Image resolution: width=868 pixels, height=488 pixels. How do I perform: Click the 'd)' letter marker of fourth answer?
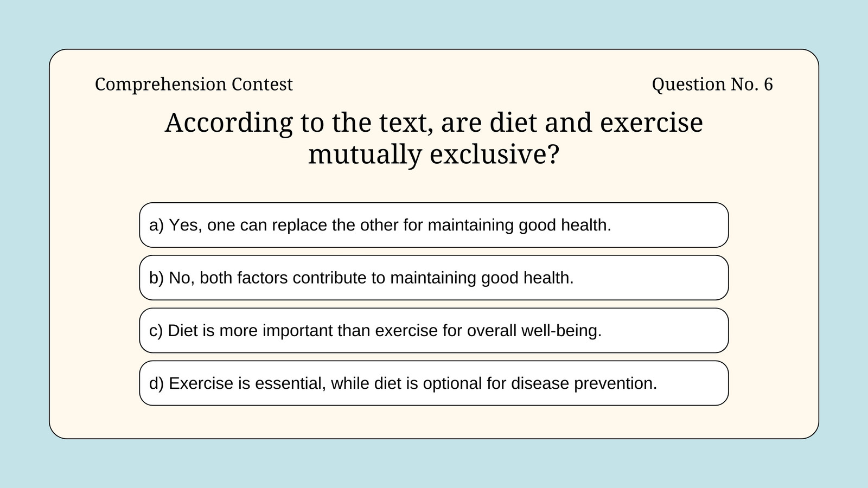(x=156, y=383)
